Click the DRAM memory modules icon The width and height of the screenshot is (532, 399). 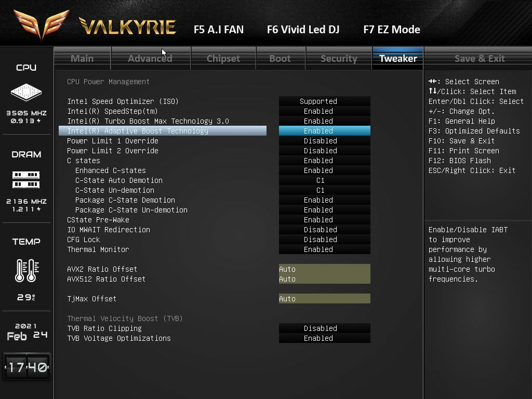pyautogui.click(x=26, y=179)
